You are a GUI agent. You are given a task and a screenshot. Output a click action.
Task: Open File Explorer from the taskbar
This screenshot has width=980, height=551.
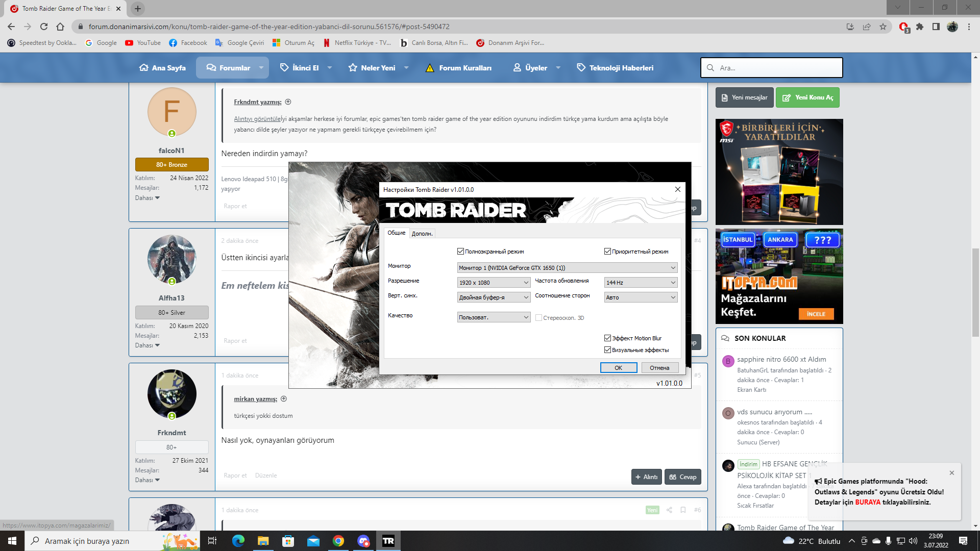pyautogui.click(x=263, y=541)
